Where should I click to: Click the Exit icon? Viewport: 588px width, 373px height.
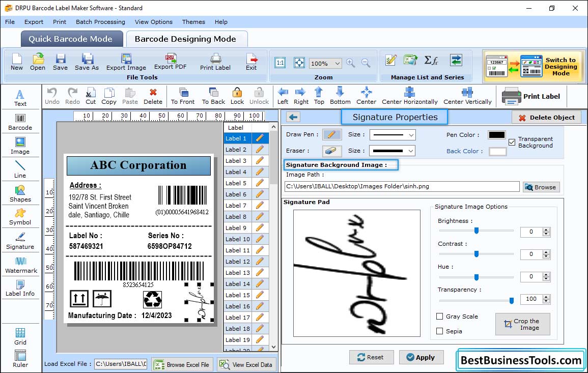click(x=251, y=62)
